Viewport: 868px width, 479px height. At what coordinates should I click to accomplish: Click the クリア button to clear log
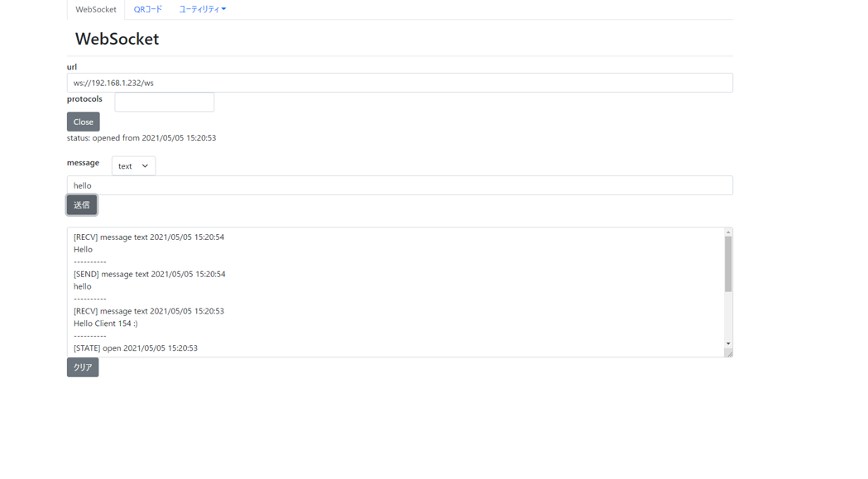pos(82,366)
